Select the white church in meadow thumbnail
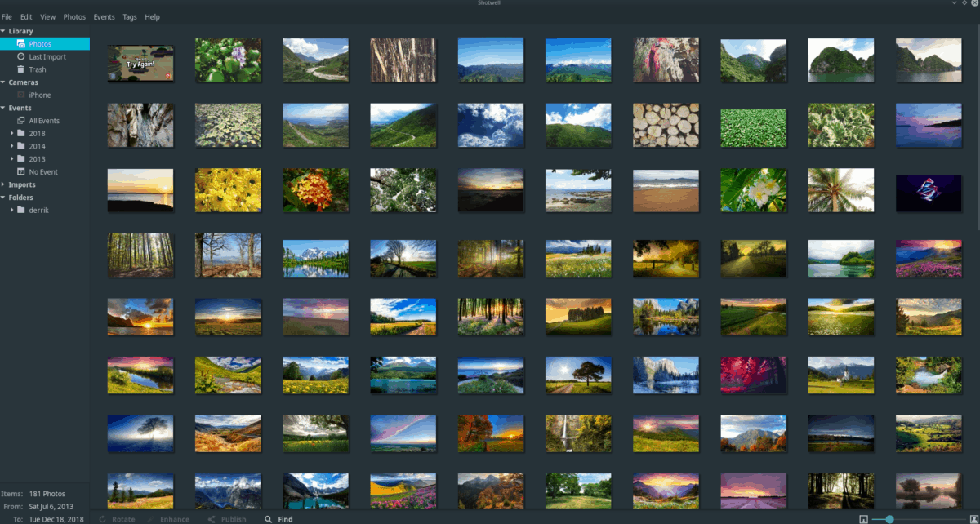The height and width of the screenshot is (524, 980). pyautogui.click(x=841, y=375)
